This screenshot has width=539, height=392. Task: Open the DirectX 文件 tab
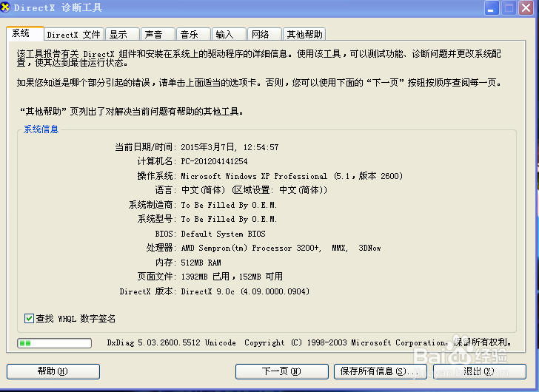(74, 34)
